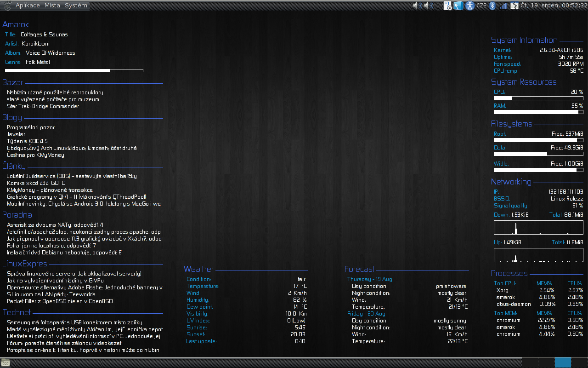Click the date and time clock
Image resolution: width=588 pixels, height=368 pixels.
click(554, 6)
